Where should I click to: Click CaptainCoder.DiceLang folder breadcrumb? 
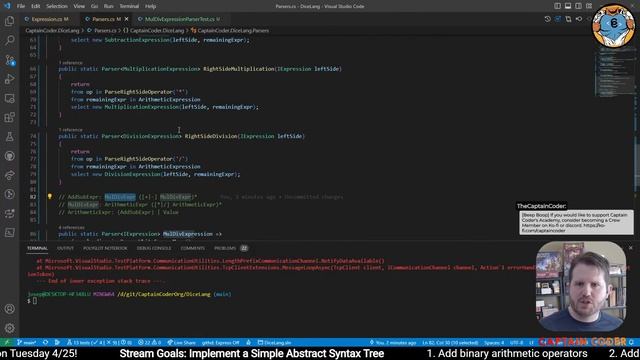pyautogui.click(x=52, y=30)
